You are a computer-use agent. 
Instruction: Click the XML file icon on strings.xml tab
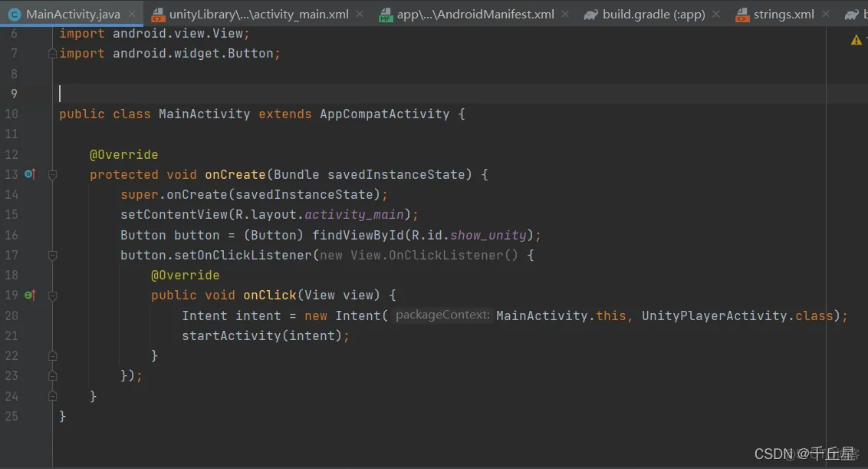point(741,15)
